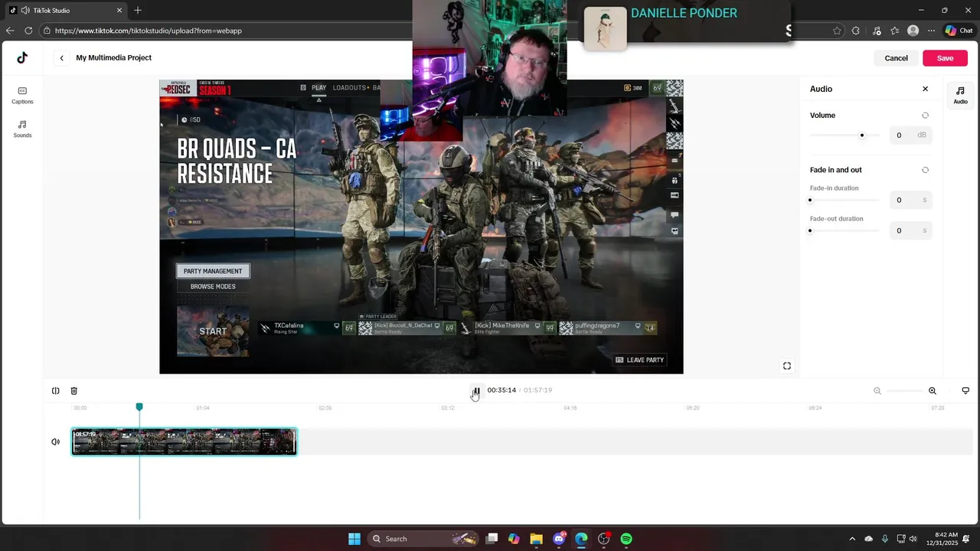Reset the Volume setting

click(x=925, y=116)
